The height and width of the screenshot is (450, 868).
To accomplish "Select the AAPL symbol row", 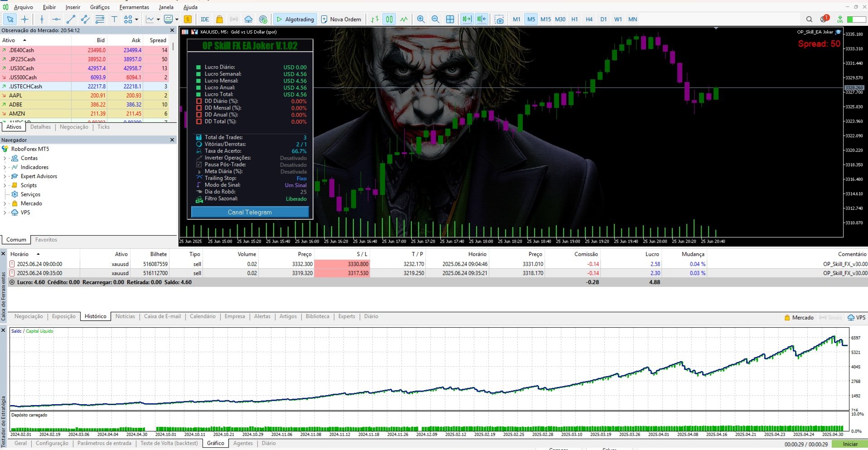I will pyautogui.click(x=85, y=95).
